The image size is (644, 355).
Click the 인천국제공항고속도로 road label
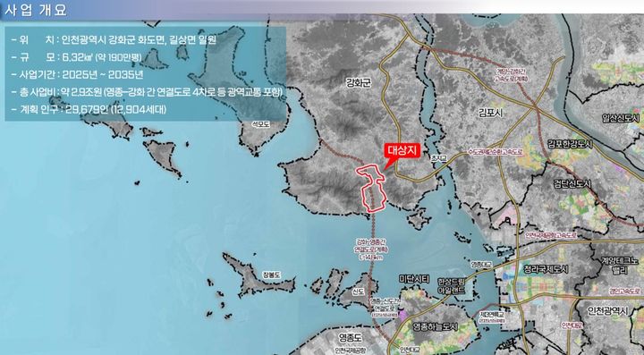(x=551, y=235)
